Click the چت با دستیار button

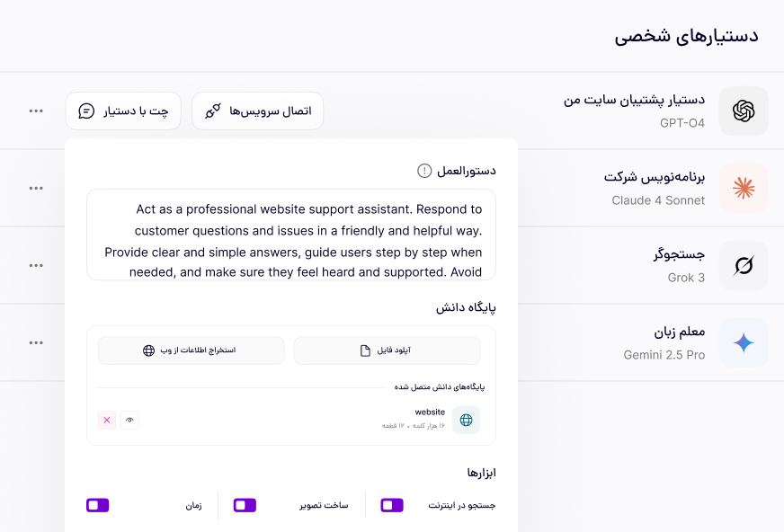pyautogui.click(x=123, y=111)
